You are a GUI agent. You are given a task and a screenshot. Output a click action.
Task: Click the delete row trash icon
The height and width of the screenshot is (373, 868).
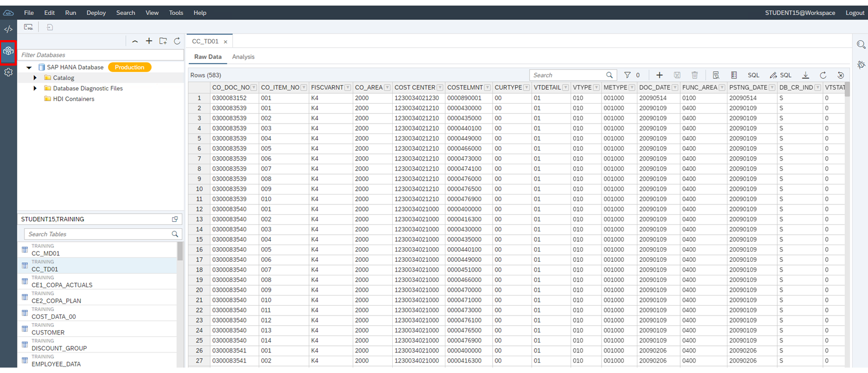coord(694,75)
